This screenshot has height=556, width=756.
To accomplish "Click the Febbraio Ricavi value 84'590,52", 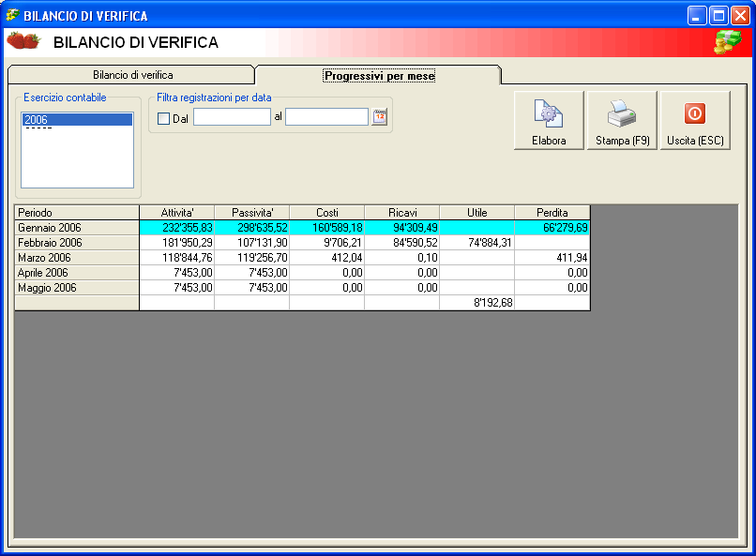I will (402, 242).
